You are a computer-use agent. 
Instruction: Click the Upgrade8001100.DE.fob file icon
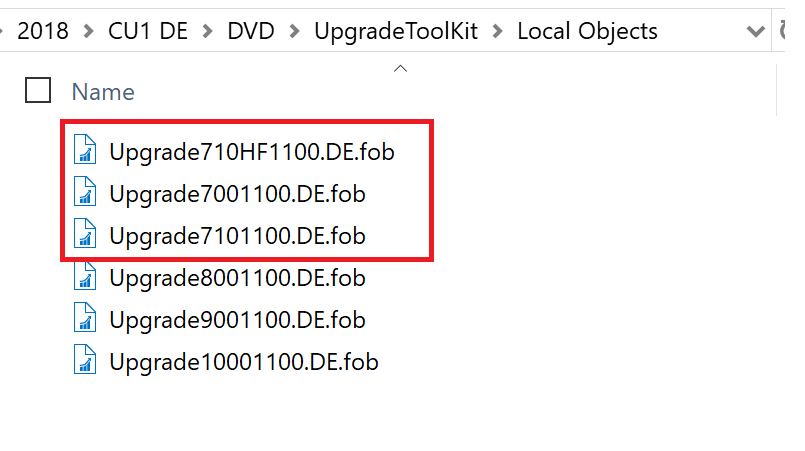click(x=85, y=277)
